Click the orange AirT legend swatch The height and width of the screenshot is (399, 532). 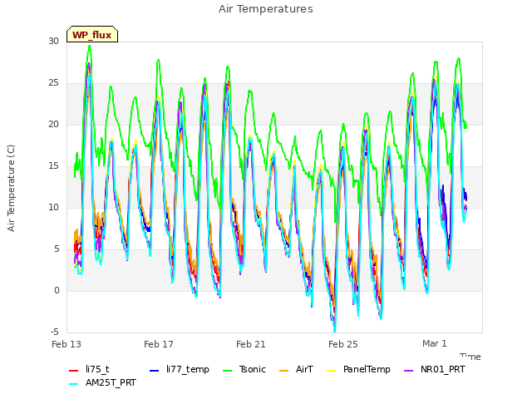point(283,371)
